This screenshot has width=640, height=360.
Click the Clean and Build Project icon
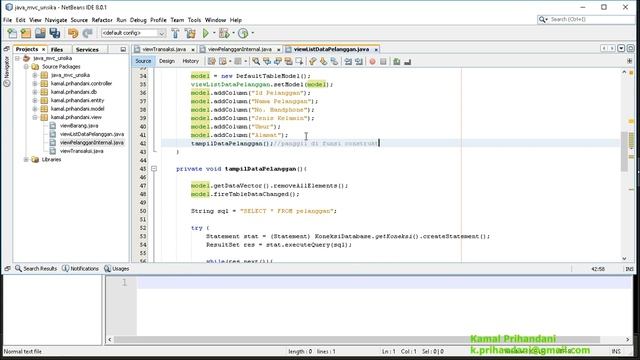(190, 33)
